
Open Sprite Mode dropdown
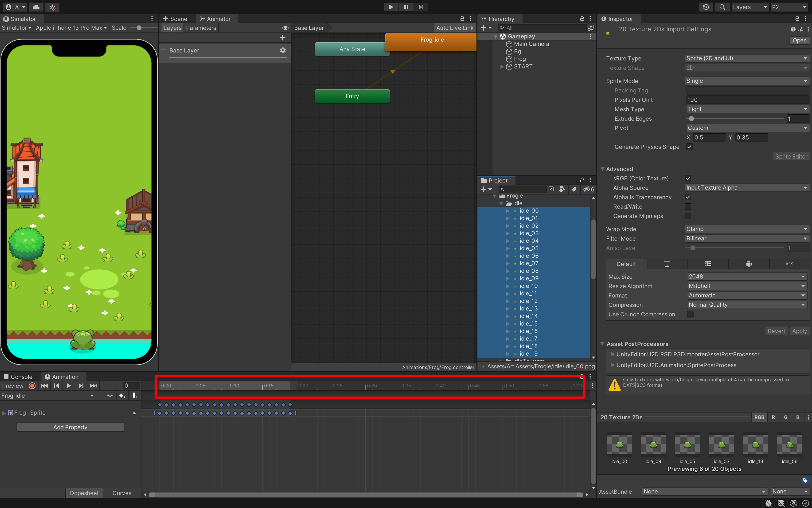(747, 81)
